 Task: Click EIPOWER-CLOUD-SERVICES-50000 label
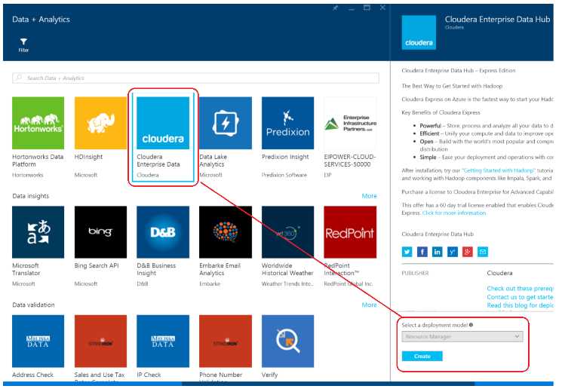tap(350, 161)
